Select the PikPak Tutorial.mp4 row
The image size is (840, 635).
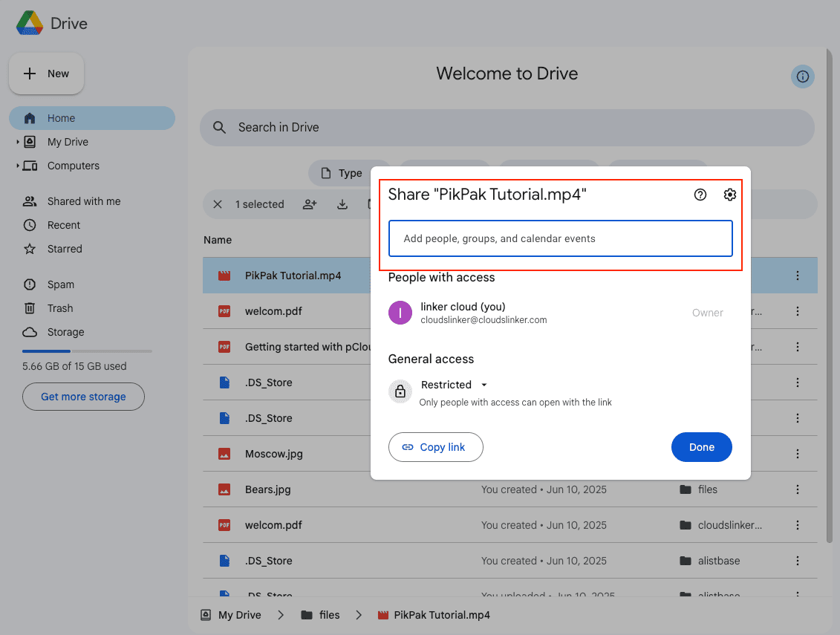coord(287,276)
